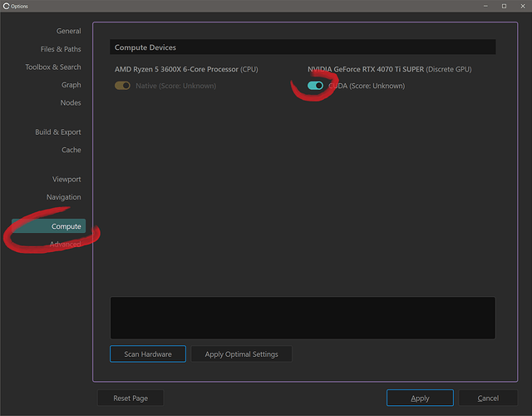This screenshot has width=532, height=416.
Task: Click the Compute Devices header
Action: [x=303, y=47]
